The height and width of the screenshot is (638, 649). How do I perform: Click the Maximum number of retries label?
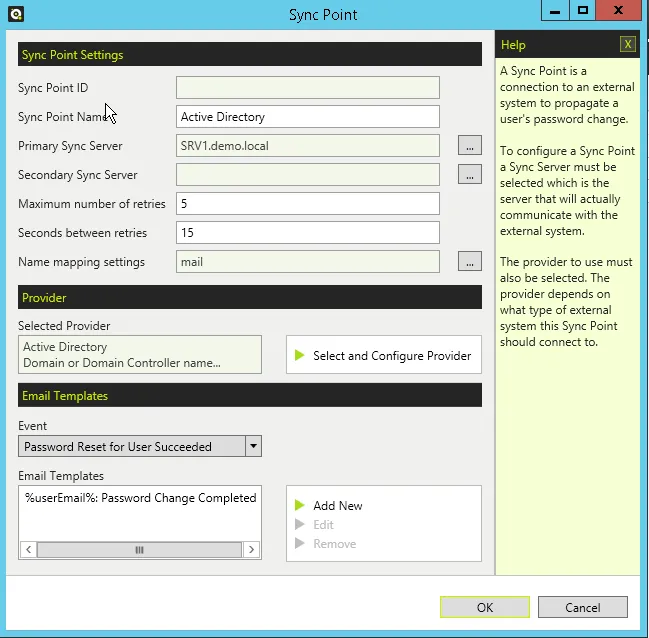(91, 204)
